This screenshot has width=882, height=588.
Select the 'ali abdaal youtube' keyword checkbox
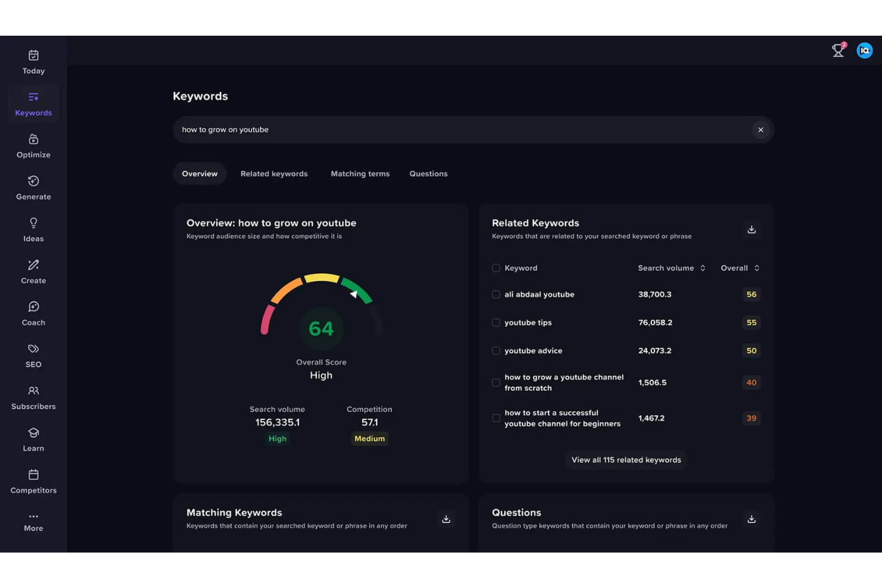point(496,294)
